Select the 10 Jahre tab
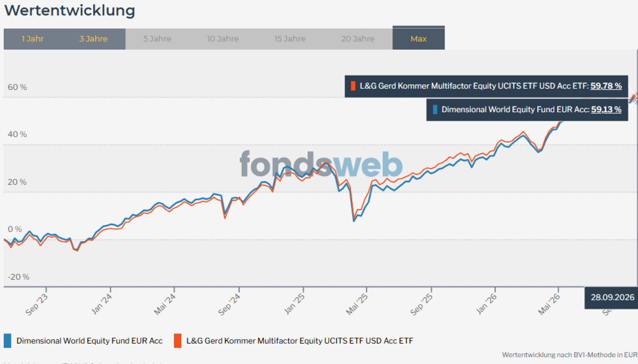638x364 pixels. coord(223,39)
